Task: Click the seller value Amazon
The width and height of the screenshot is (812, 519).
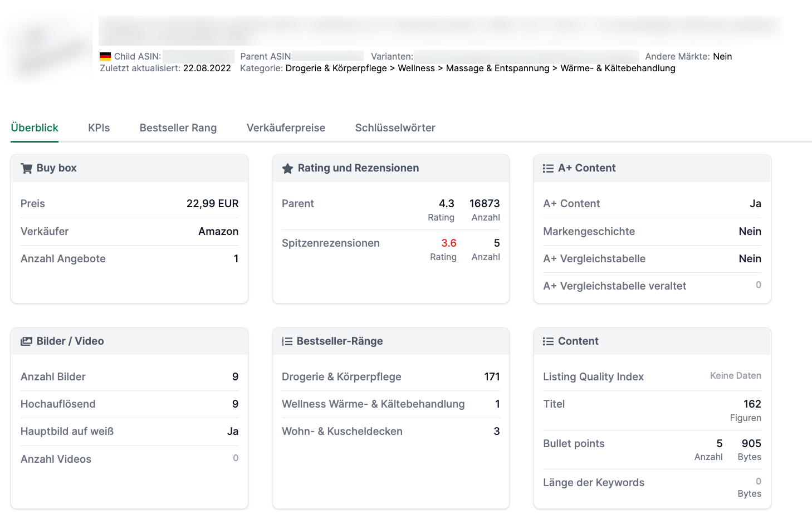Action: click(x=218, y=232)
